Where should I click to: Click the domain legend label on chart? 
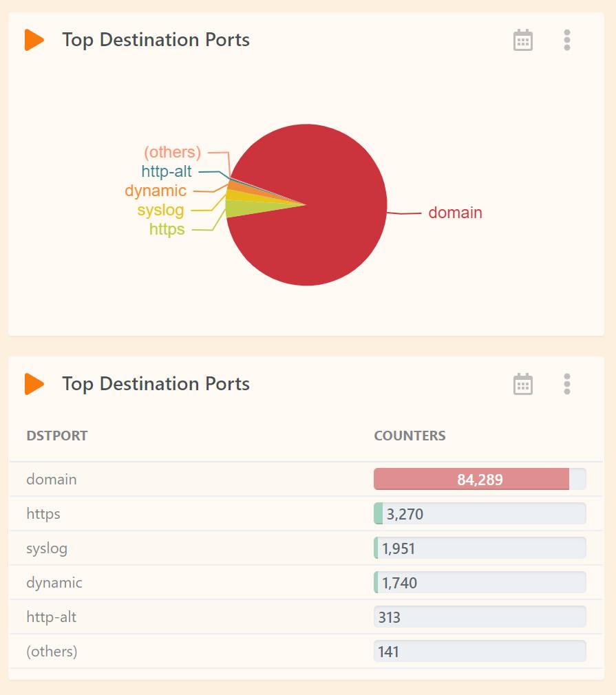[x=455, y=213]
